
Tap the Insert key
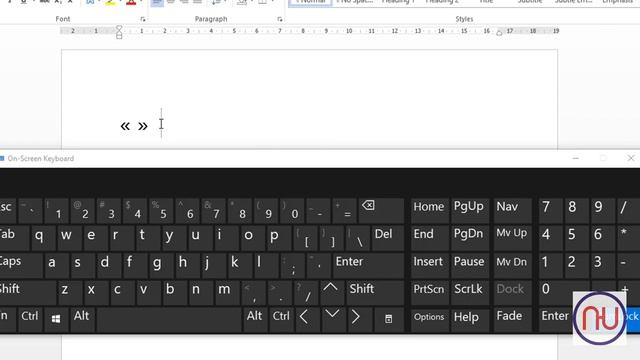429,265
